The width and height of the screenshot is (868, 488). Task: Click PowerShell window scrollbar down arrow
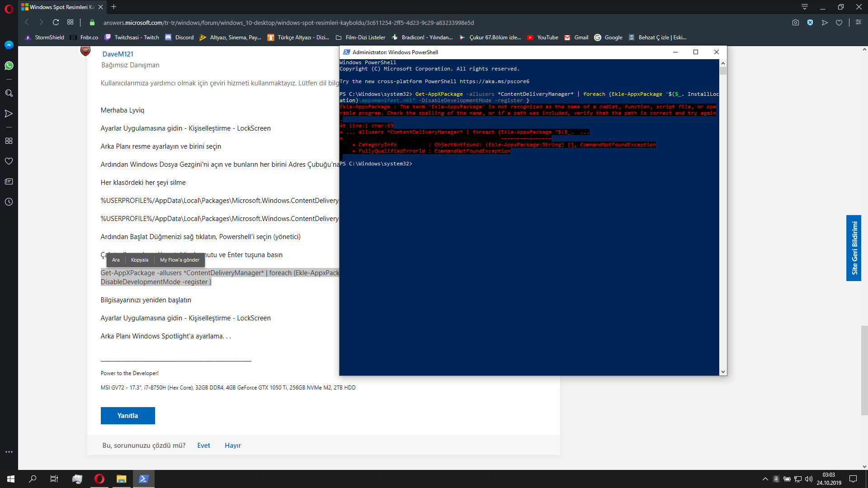click(723, 372)
